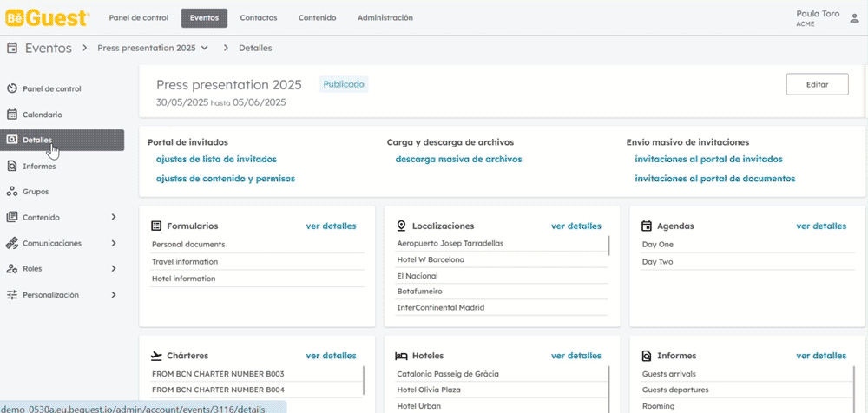Image resolution: width=868 pixels, height=413 pixels.
Task: Open invitaciones al portal de invitados
Action: [x=708, y=159]
